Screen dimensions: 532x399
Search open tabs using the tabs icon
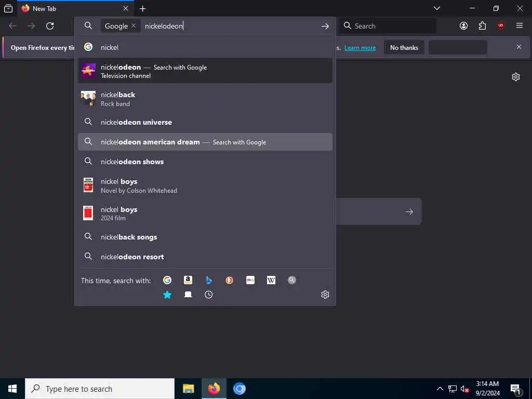(188, 295)
